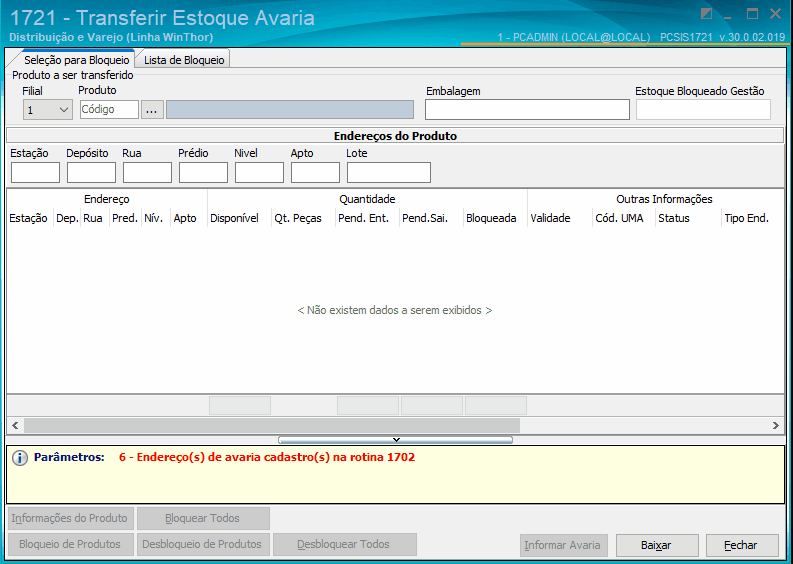The height and width of the screenshot is (564, 793).
Task: Close the window with the X icon
Action: 775,14
